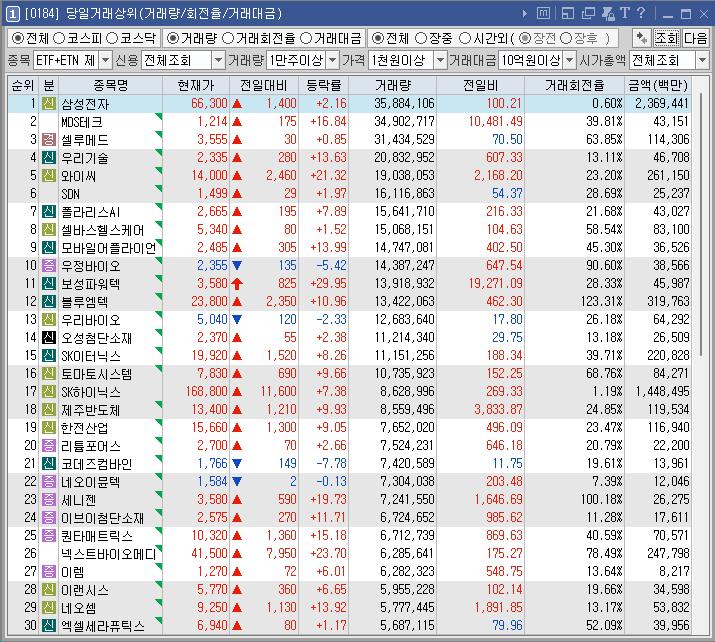Click 삼성전자 volume 35,884,106
The height and width of the screenshot is (642, 715).
pos(404,104)
